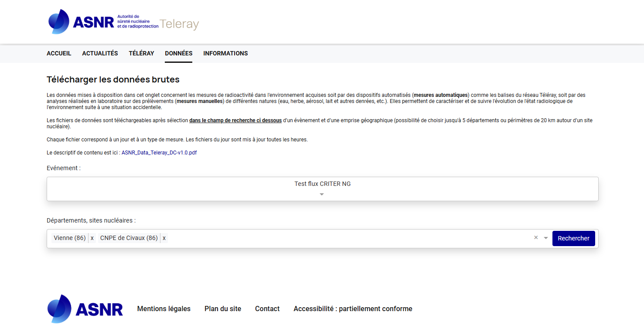Open the DONNÉES navigation tab

point(178,53)
